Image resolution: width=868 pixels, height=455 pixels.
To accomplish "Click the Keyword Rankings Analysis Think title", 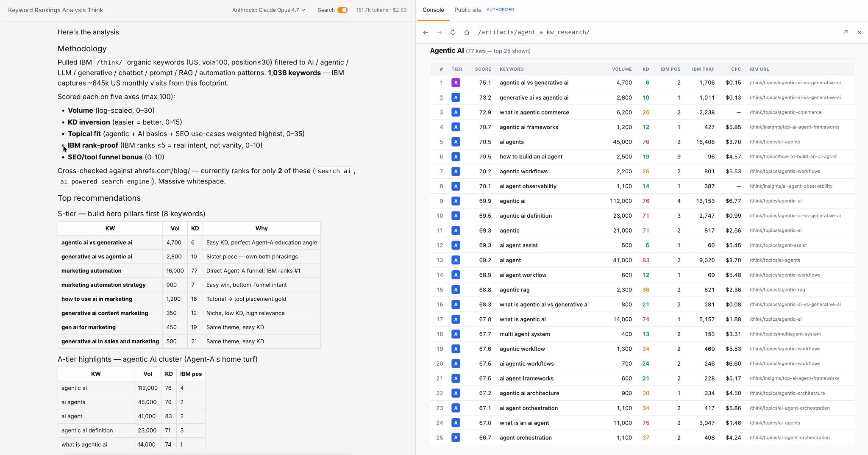I will (56, 10).
